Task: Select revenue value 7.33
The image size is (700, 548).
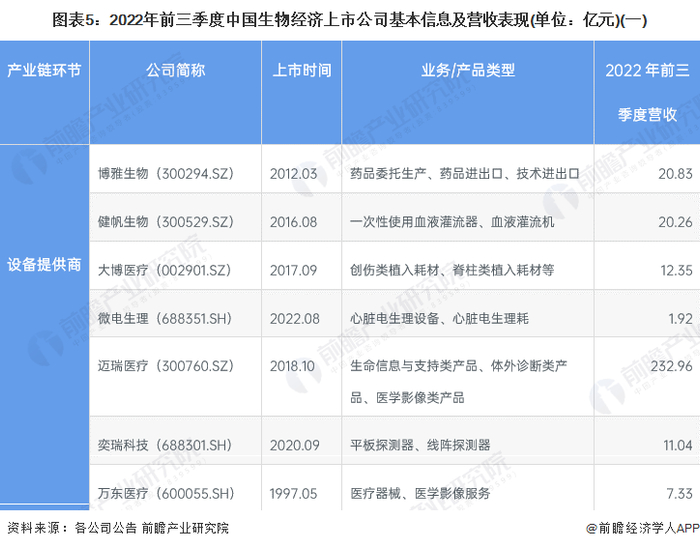Action: pos(679,494)
